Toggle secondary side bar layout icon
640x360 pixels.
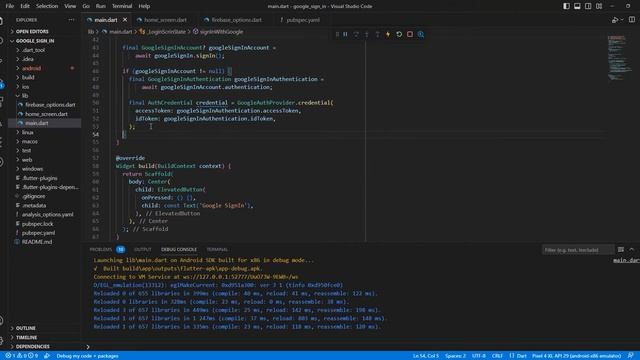click(x=588, y=6)
